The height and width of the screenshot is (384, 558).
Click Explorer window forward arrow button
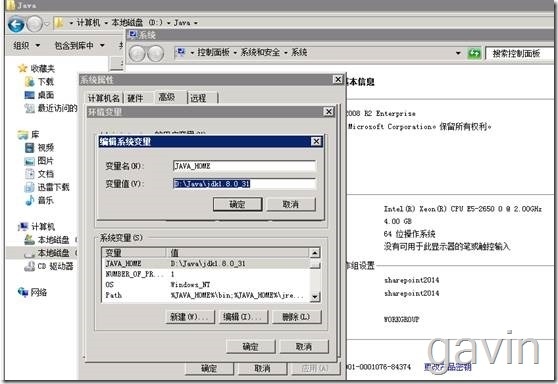point(35,24)
